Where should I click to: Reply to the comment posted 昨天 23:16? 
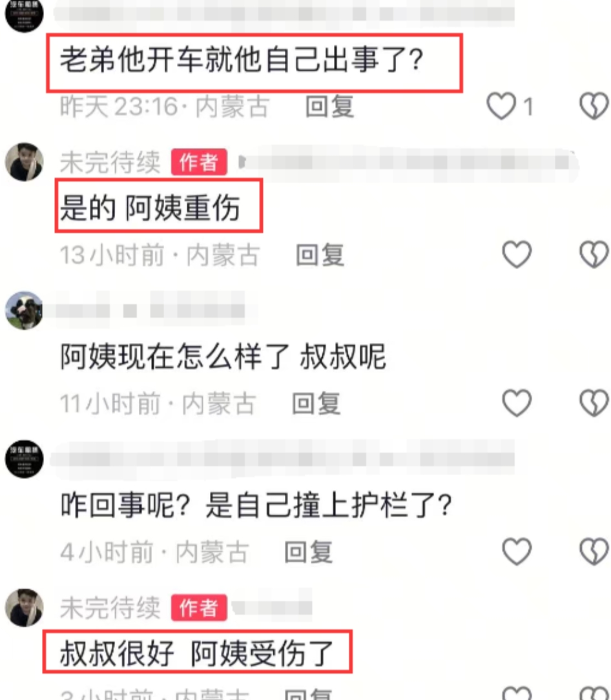click(x=329, y=107)
